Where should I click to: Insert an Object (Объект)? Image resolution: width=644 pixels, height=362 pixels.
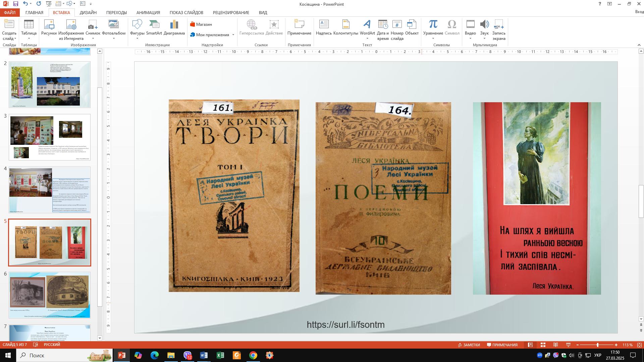412,27
